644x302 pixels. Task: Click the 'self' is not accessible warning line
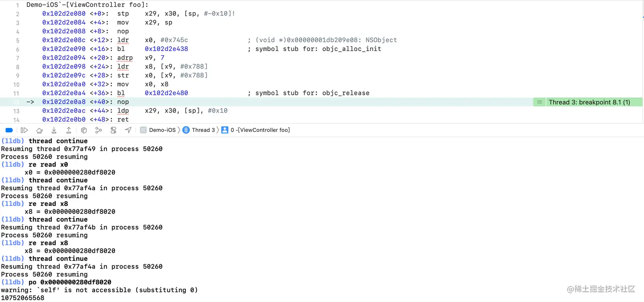[99, 290]
